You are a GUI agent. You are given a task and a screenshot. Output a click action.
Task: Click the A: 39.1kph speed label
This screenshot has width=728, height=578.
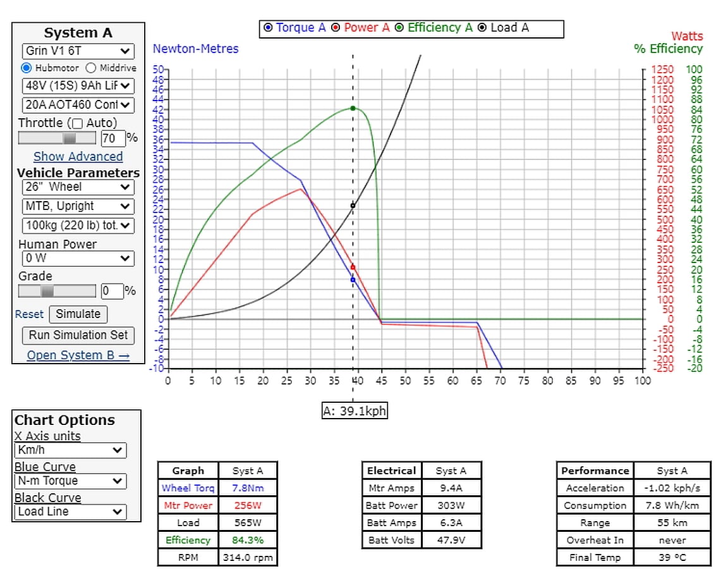click(x=355, y=410)
